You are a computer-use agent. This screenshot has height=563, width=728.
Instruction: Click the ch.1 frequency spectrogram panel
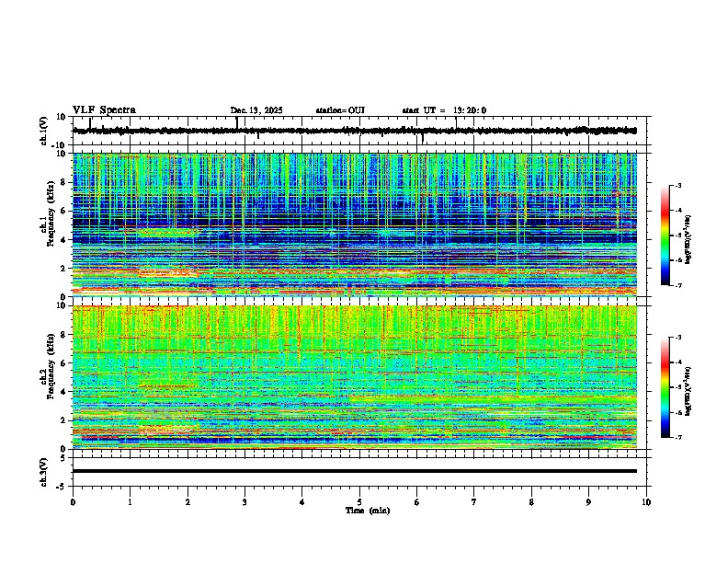click(355, 224)
